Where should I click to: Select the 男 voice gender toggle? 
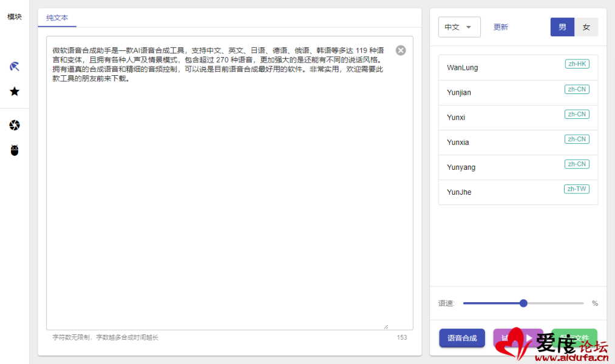click(562, 27)
